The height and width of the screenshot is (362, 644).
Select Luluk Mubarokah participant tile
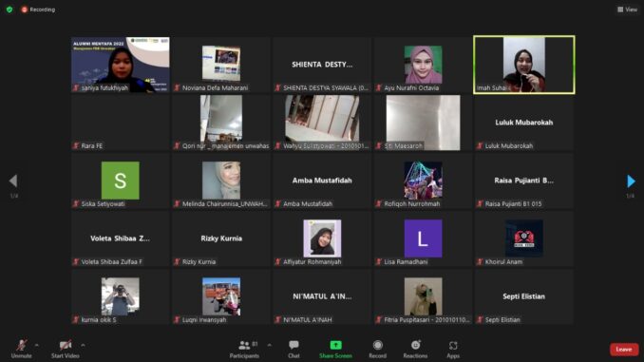pyautogui.click(x=524, y=123)
